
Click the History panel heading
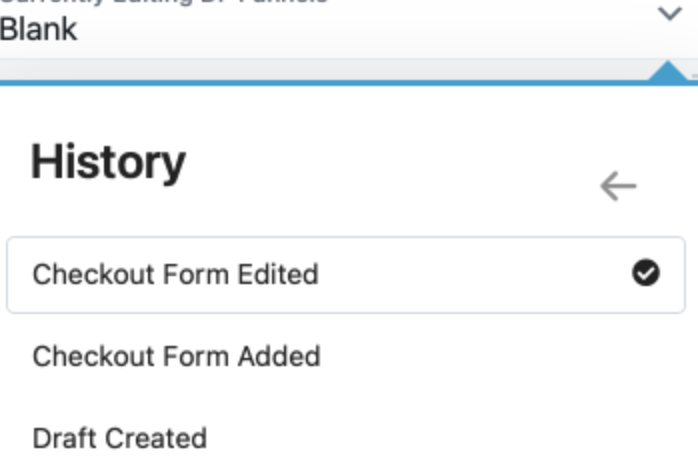click(108, 162)
